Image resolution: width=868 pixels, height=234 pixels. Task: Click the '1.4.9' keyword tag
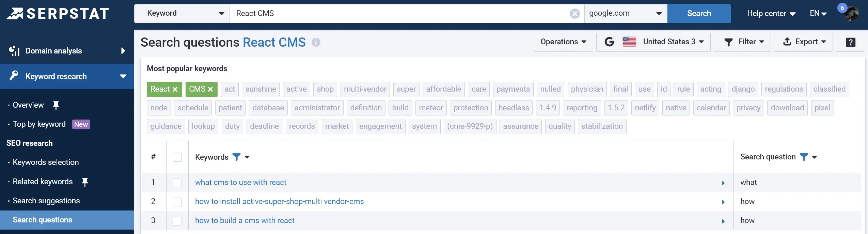548,108
